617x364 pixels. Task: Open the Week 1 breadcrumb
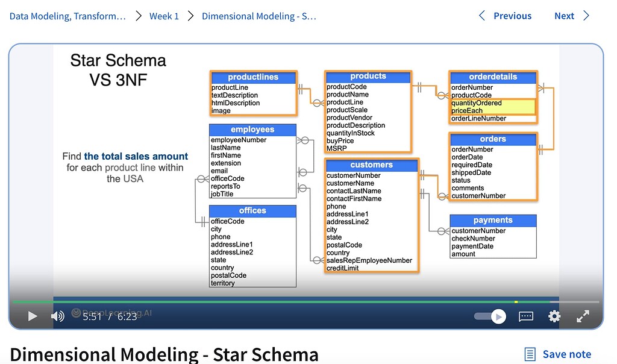(x=164, y=16)
